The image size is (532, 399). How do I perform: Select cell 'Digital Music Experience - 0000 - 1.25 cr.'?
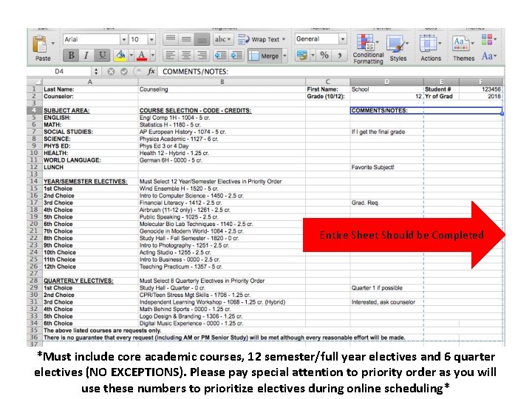click(222, 324)
